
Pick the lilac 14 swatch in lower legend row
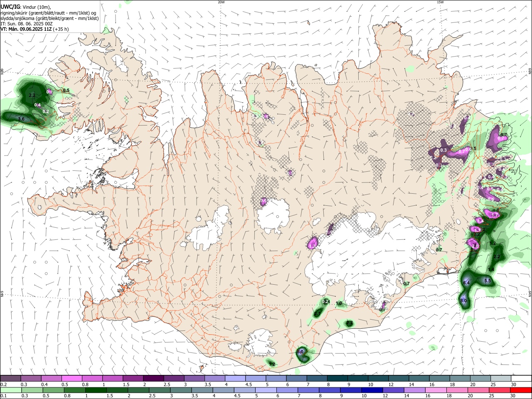(x=415, y=390)
